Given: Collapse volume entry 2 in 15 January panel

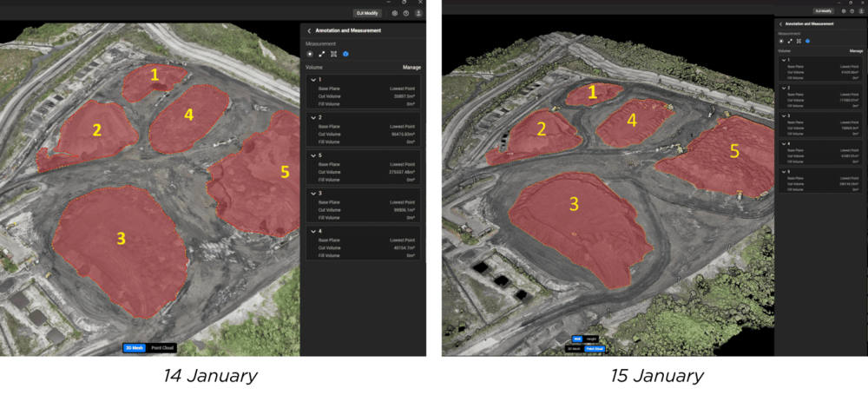Looking at the screenshot, I should click(782, 88).
